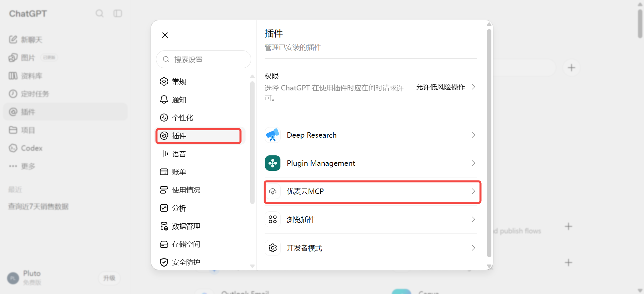Open the recent chat 查询近7天销售数据
Image resolution: width=644 pixels, height=294 pixels.
[38, 206]
